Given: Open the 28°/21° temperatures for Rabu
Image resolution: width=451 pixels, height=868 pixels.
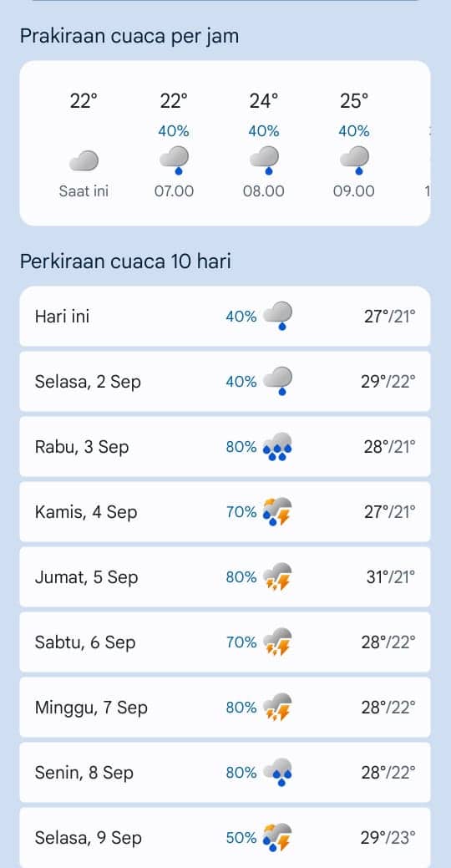Looking at the screenshot, I should 389,447.
